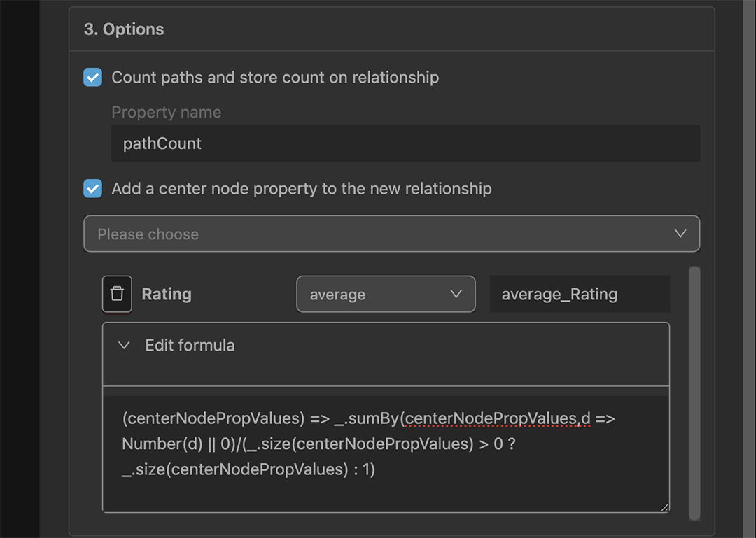The image size is (756, 538).
Task: Click the Property name field label
Action: 166,112
